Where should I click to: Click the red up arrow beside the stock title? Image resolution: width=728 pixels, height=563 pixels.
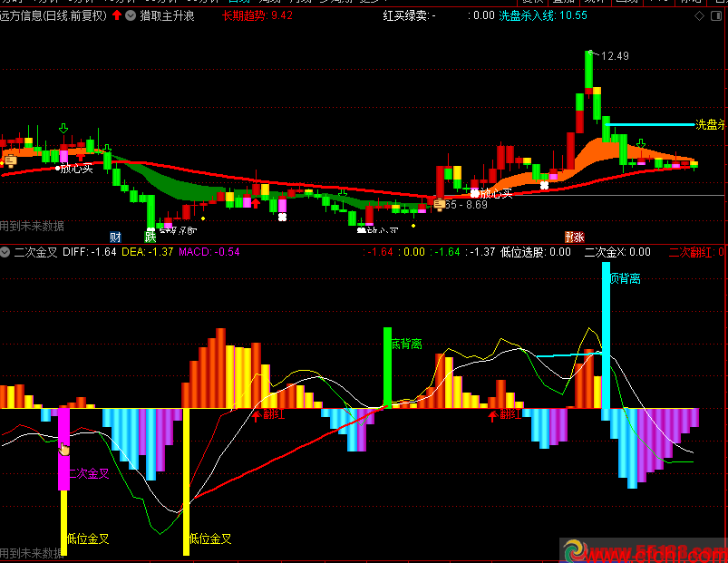coord(117,15)
